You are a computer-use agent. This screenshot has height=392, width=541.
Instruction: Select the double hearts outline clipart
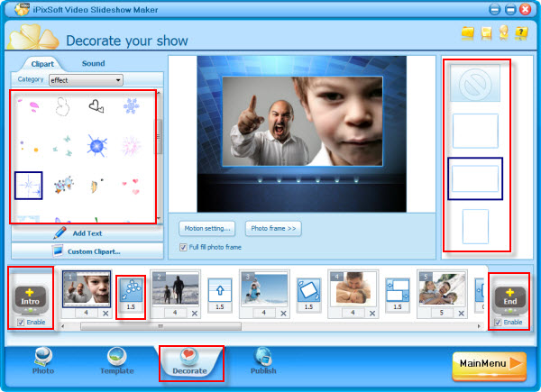coord(96,106)
